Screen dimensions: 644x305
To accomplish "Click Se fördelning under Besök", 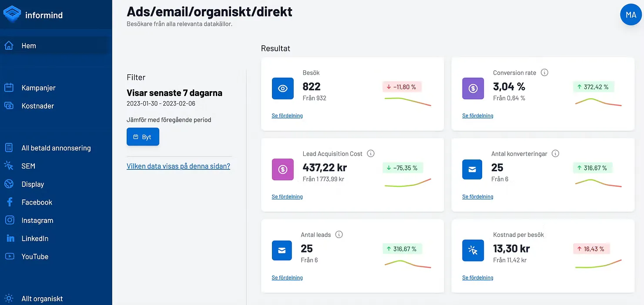I will tap(287, 116).
